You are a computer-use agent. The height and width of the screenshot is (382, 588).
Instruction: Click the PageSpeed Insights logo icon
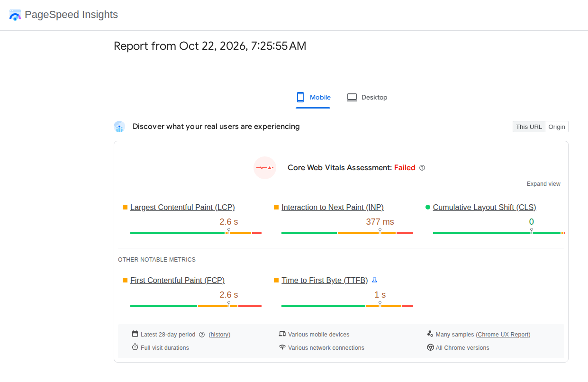(15, 15)
